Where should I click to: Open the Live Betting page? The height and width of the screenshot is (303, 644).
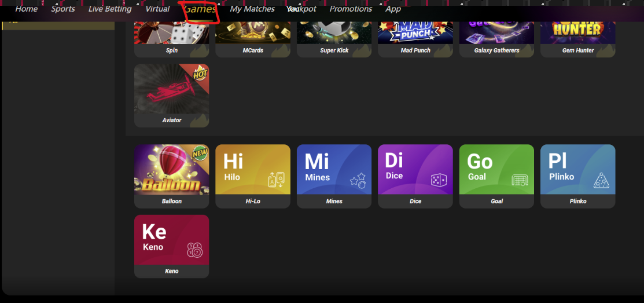tap(110, 9)
